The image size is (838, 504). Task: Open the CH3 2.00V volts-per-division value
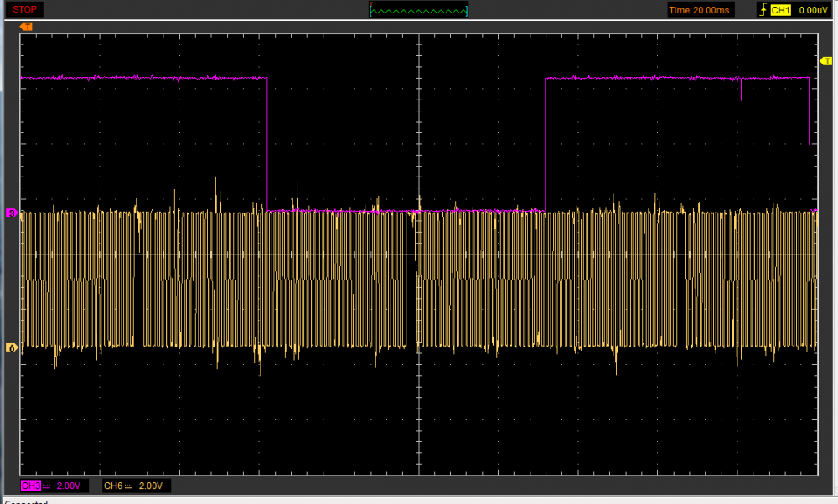tap(69, 486)
